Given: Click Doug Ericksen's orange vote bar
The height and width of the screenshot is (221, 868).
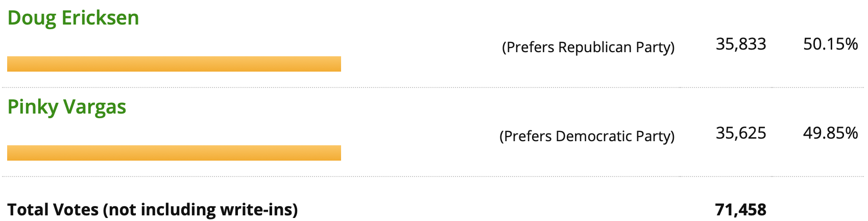Looking at the screenshot, I should coord(174,64).
